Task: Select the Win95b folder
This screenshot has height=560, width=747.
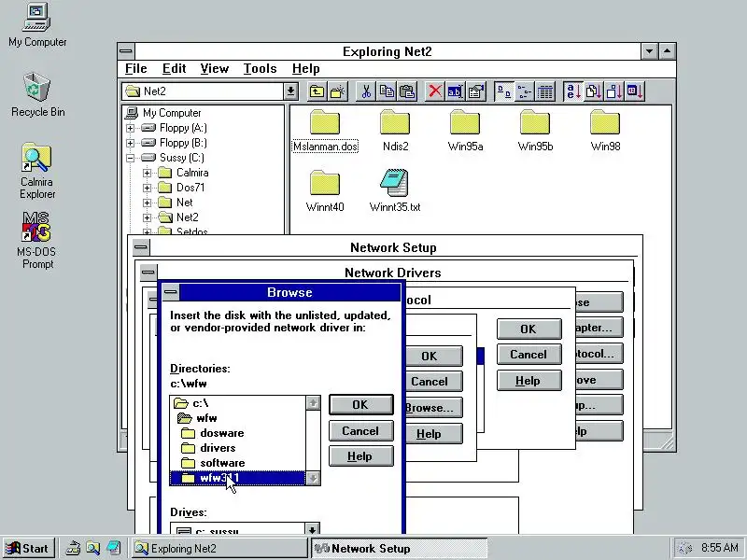Action: [x=535, y=131]
